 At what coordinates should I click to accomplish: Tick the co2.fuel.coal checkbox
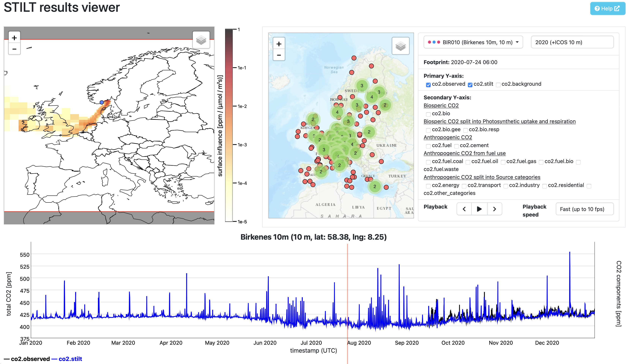coord(428,162)
